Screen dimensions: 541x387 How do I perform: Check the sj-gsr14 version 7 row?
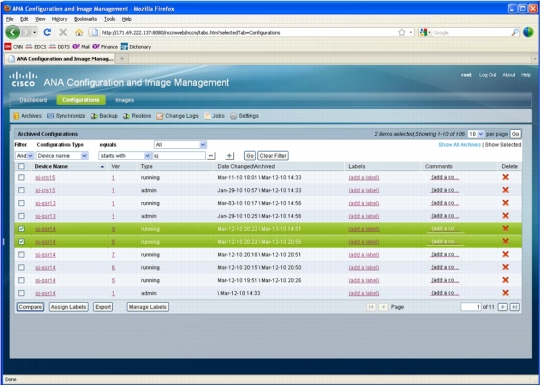click(21, 255)
